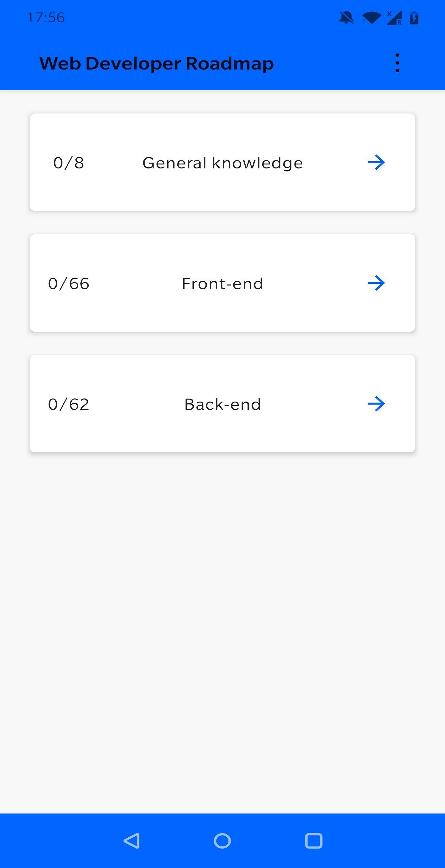This screenshot has height=868, width=445.
Task: Tap the Wi-Fi status icon
Action: click(x=371, y=18)
